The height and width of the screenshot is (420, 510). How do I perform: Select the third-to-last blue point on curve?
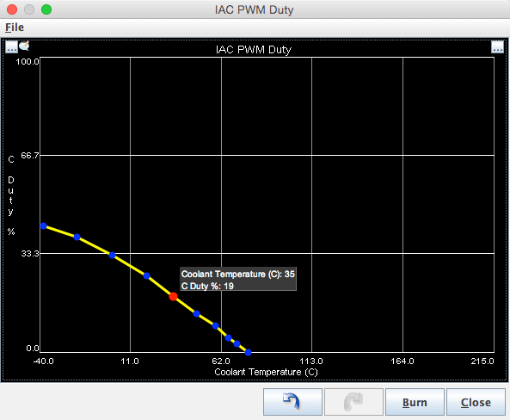pyautogui.click(x=228, y=337)
